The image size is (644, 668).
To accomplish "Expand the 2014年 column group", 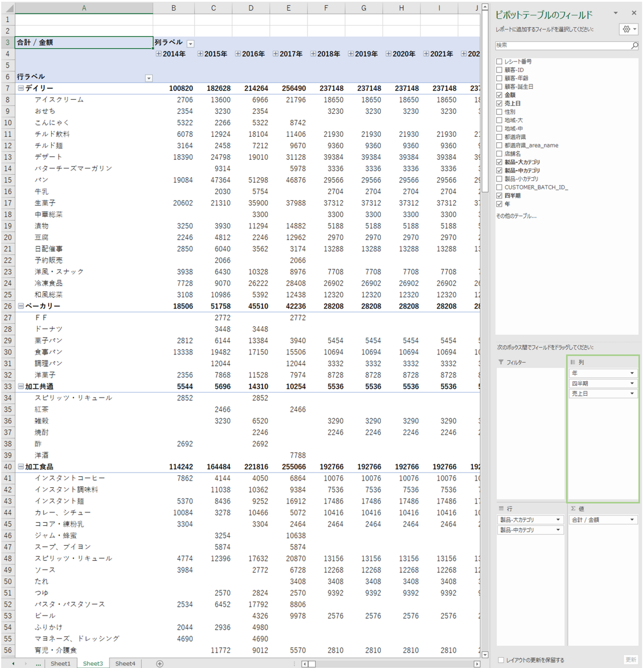I will [x=159, y=54].
